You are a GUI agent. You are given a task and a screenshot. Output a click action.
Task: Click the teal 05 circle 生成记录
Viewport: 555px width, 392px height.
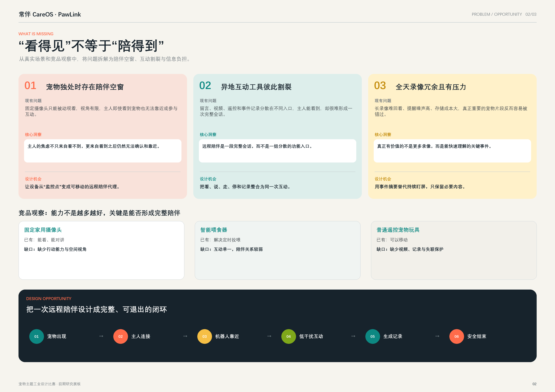tap(372, 336)
